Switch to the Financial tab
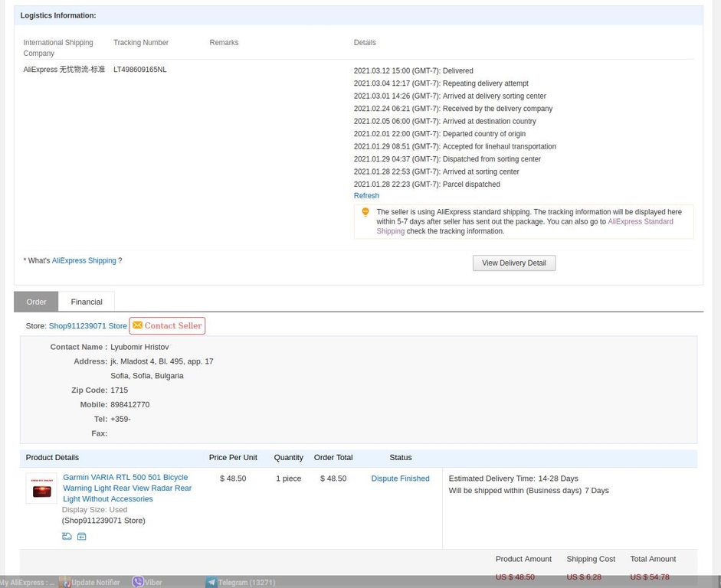The height and width of the screenshot is (588, 721). (x=87, y=302)
